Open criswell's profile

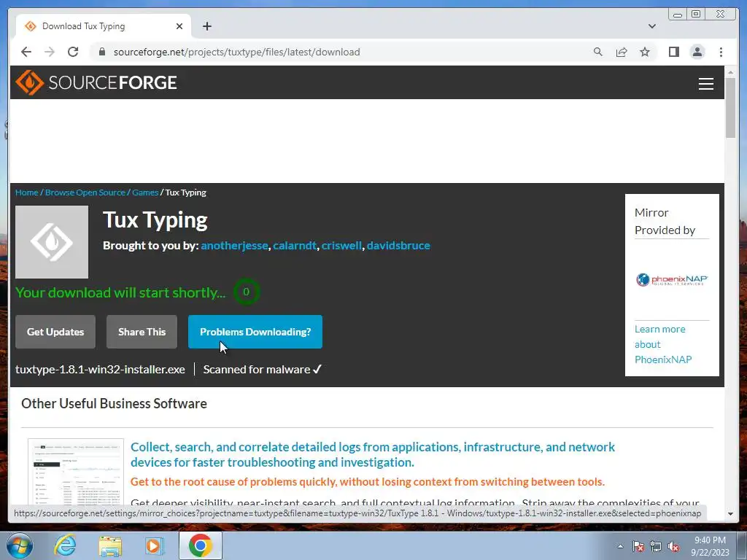[x=341, y=245]
